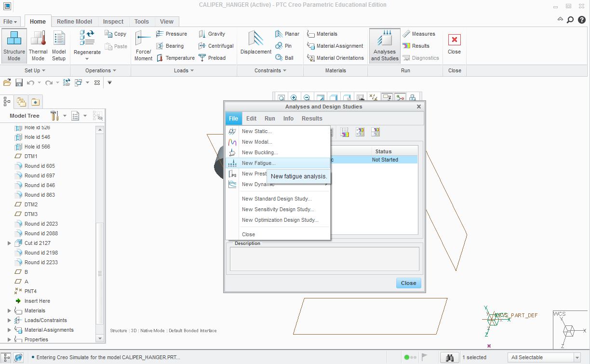The height and width of the screenshot is (364, 590).
Task: Expand the Material Assignments tree node
Action: pos(9,330)
